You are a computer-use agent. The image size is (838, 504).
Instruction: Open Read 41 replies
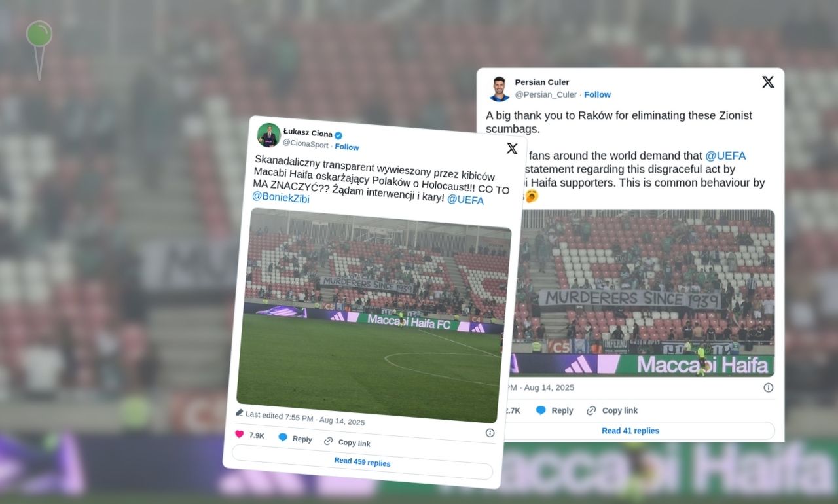pyautogui.click(x=630, y=431)
